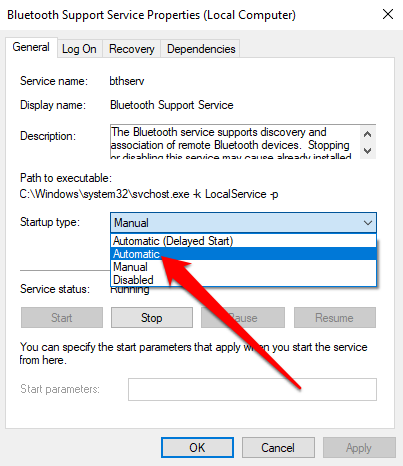Click the Apply button

[359, 448]
